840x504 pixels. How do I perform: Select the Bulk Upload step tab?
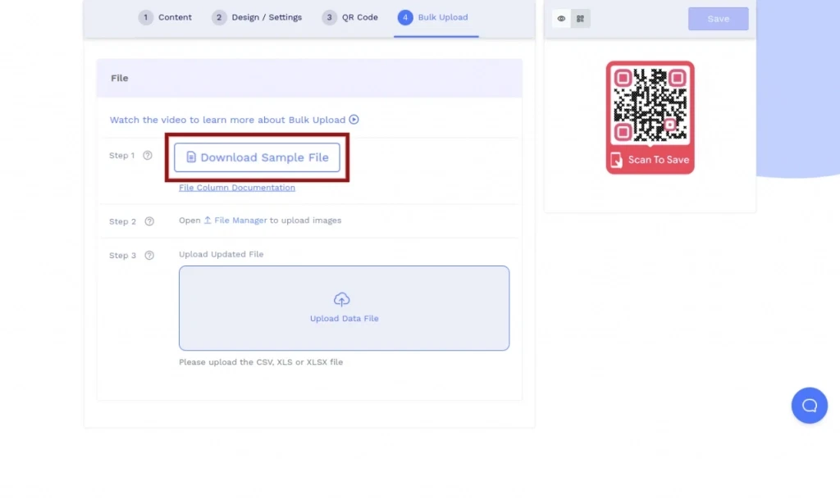click(x=433, y=17)
